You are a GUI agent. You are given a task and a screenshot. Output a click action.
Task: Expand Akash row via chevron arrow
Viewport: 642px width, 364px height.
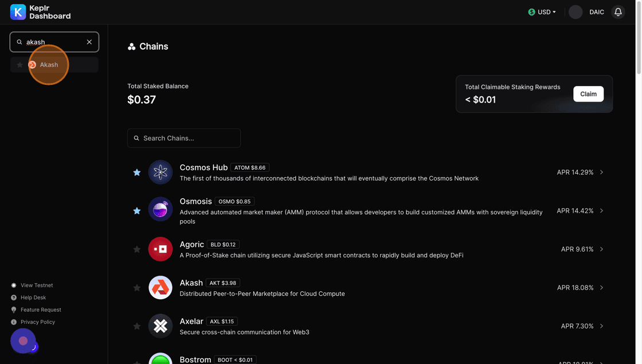pos(601,288)
